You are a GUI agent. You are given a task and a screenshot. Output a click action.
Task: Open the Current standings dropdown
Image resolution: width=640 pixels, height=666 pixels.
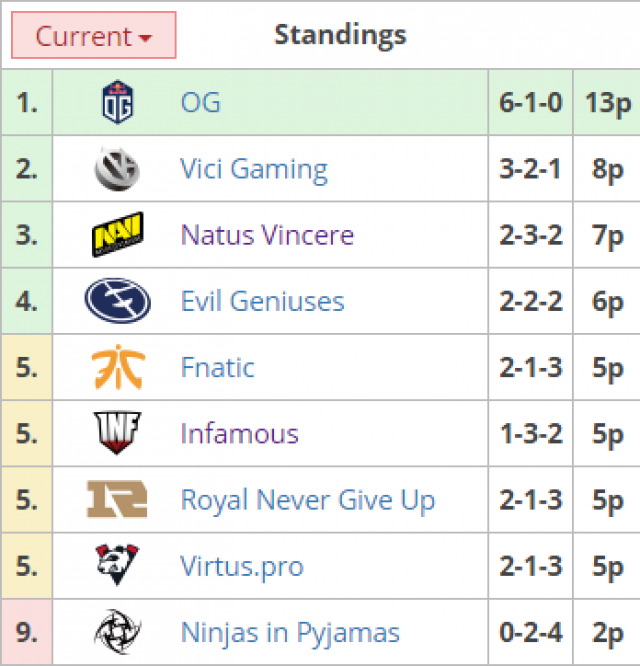coord(93,36)
